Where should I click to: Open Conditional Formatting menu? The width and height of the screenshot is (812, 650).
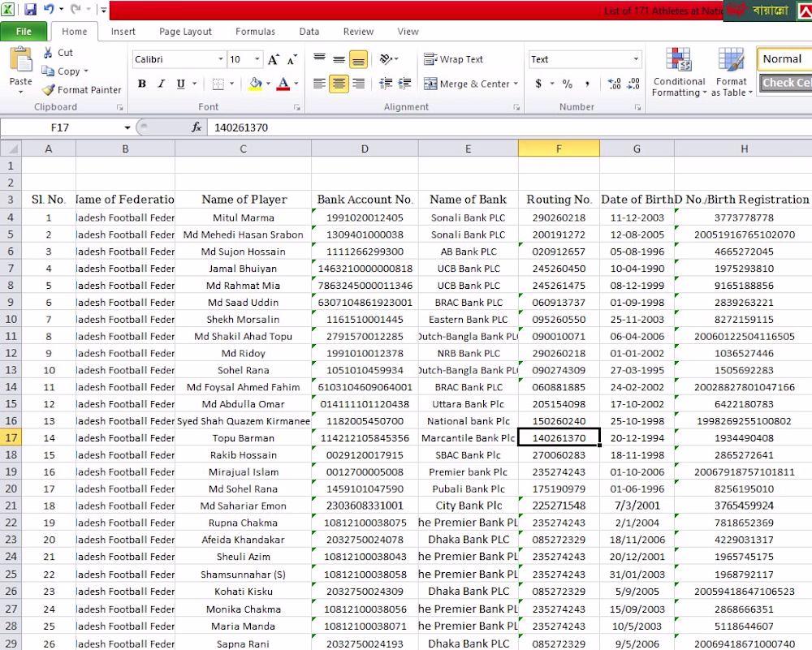point(679,72)
